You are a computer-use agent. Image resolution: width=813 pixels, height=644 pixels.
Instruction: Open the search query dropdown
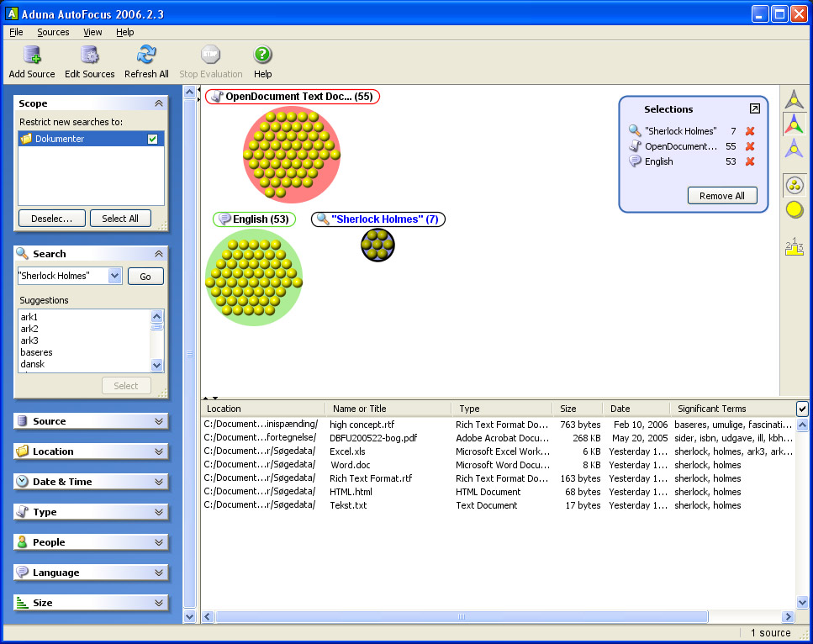coord(114,276)
